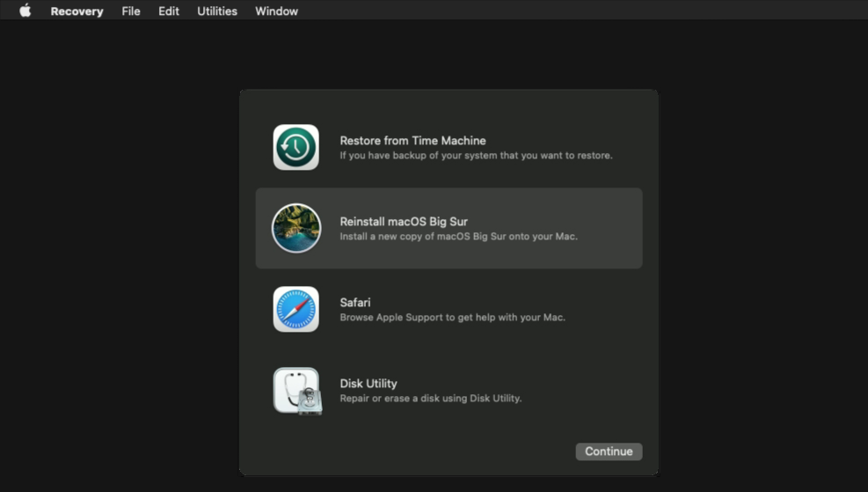Click 'If you have backup of your system' description
Screen dimensions: 868x492
(476, 156)
